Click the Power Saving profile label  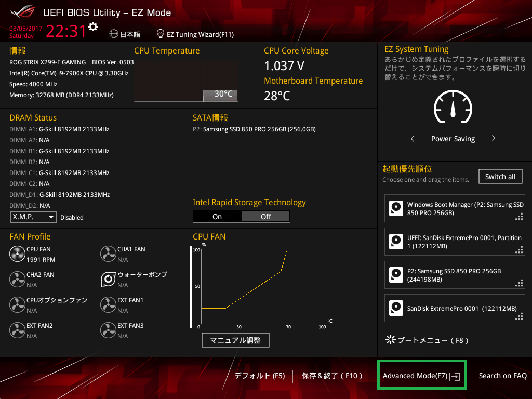pos(453,139)
